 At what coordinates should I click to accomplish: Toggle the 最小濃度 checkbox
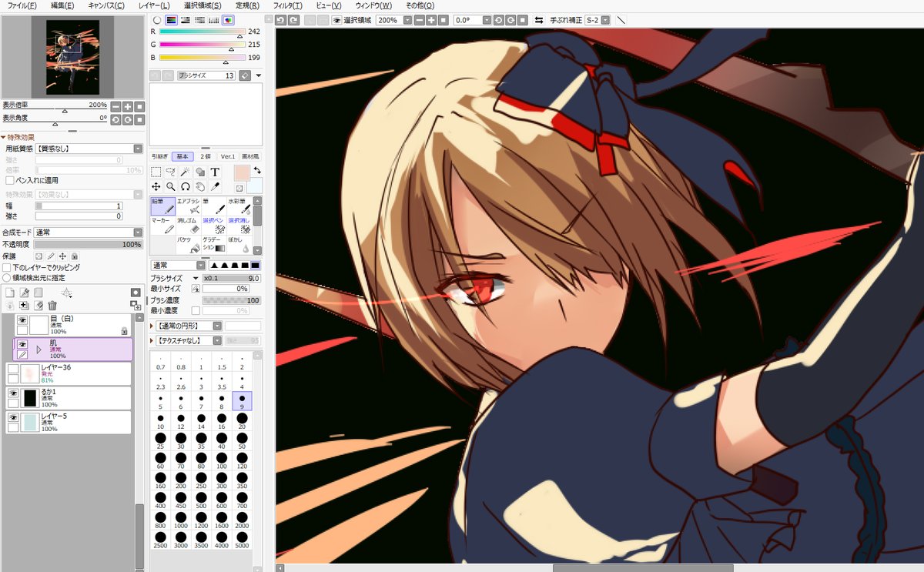pos(196,310)
